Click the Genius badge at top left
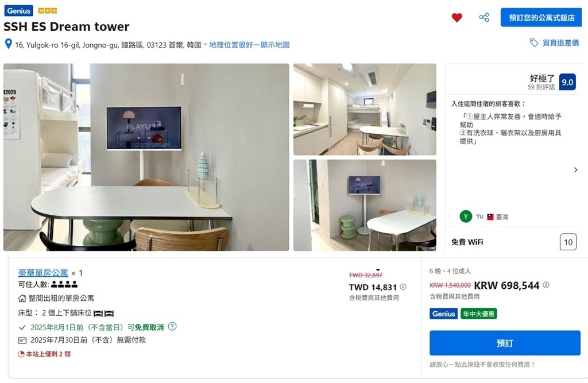The image size is (588, 383). (x=19, y=10)
